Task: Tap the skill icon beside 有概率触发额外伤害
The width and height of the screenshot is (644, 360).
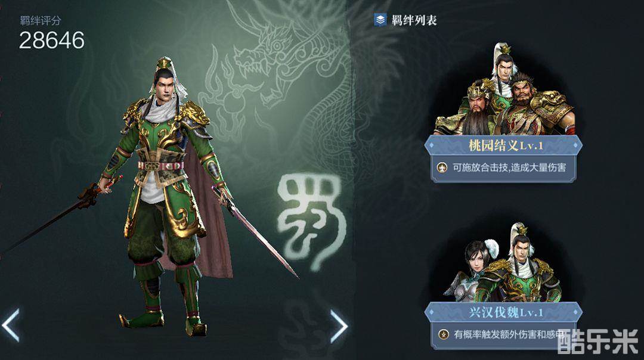Action: click(x=443, y=334)
